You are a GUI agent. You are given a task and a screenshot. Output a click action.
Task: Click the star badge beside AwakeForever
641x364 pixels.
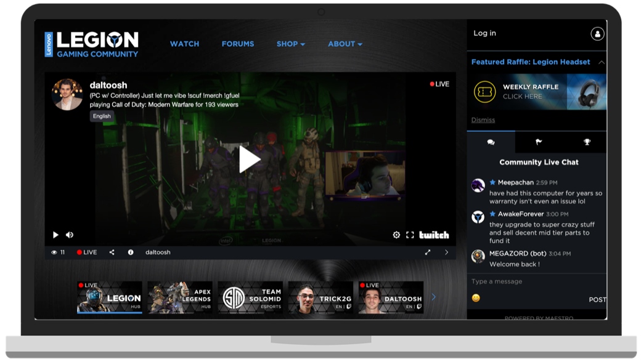492,214
